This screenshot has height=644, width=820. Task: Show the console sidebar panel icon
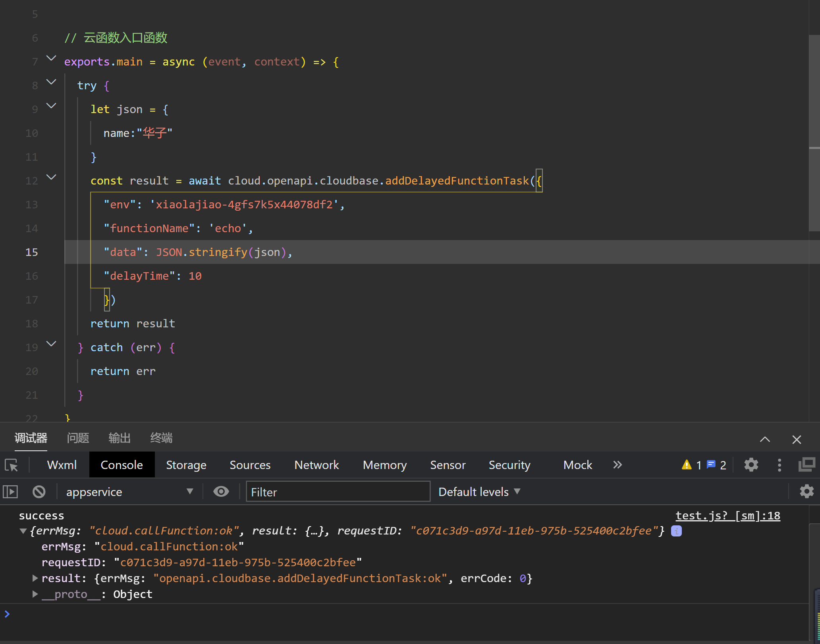click(10, 492)
